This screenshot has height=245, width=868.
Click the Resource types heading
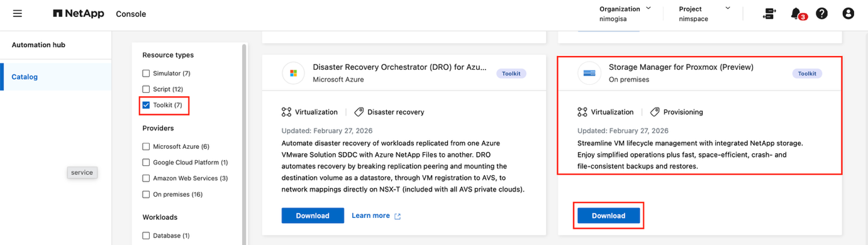pos(168,55)
